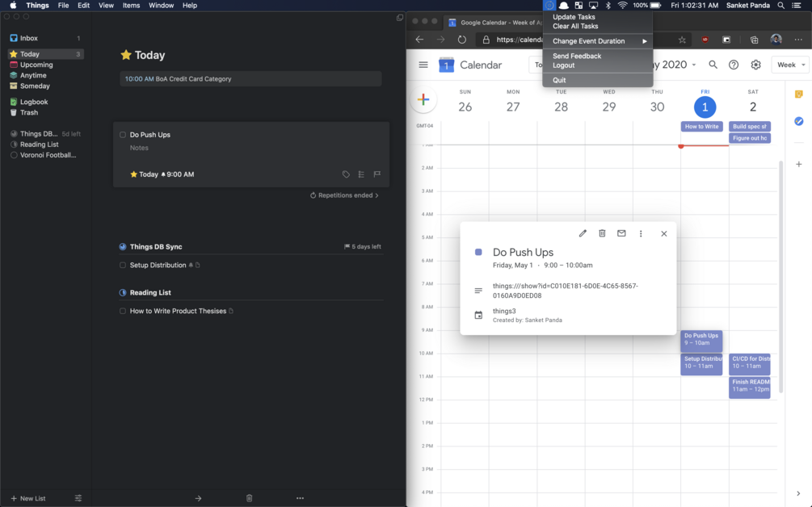The image size is (812, 507).
Task: Click the new window icon in Things
Action: [400, 18]
